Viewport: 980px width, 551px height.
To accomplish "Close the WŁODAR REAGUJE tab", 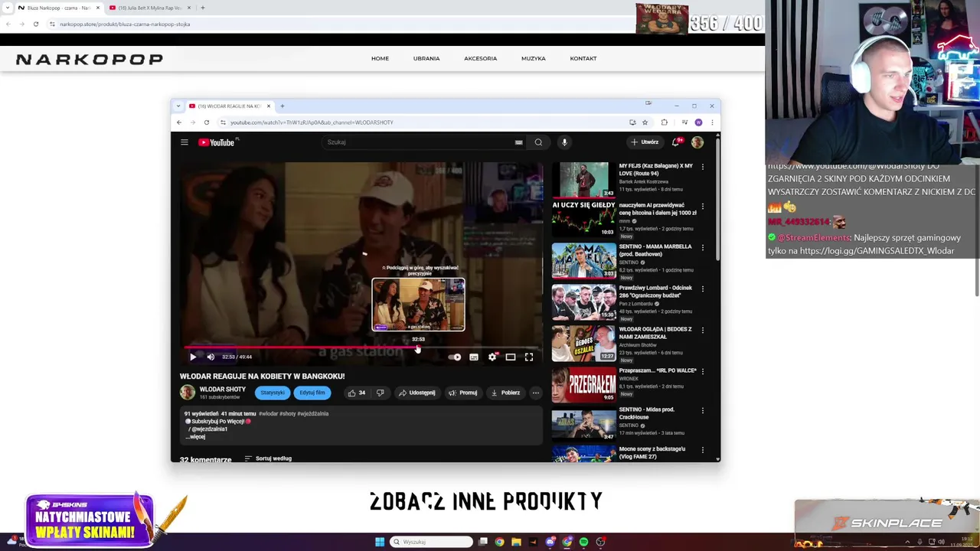I will (x=269, y=106).
